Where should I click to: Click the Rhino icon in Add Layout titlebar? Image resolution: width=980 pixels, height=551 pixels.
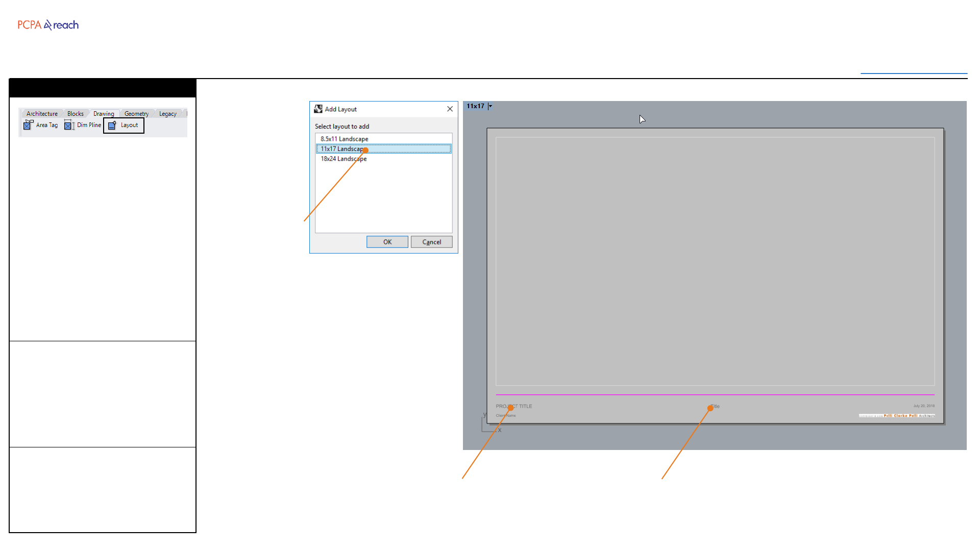[x=318, y=109]
